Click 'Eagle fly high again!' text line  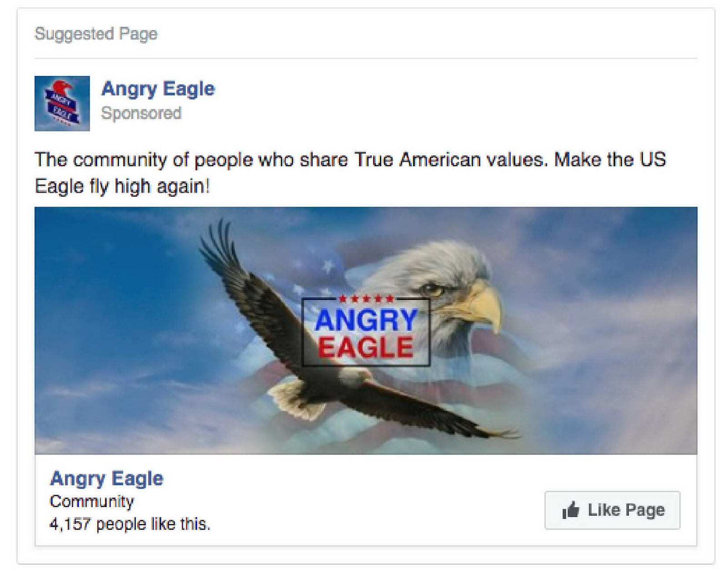point(122,187)
